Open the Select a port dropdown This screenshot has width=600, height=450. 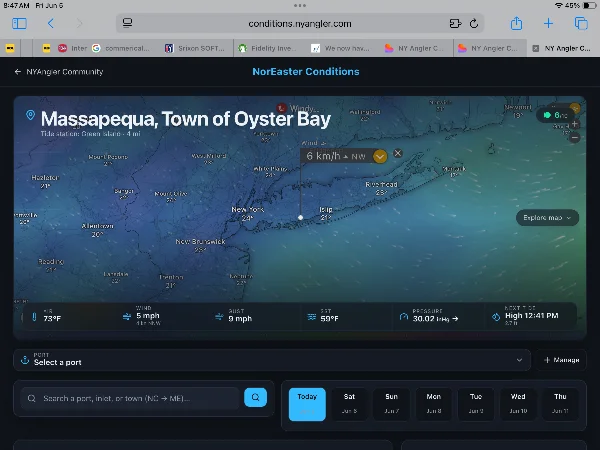[272, 360]
